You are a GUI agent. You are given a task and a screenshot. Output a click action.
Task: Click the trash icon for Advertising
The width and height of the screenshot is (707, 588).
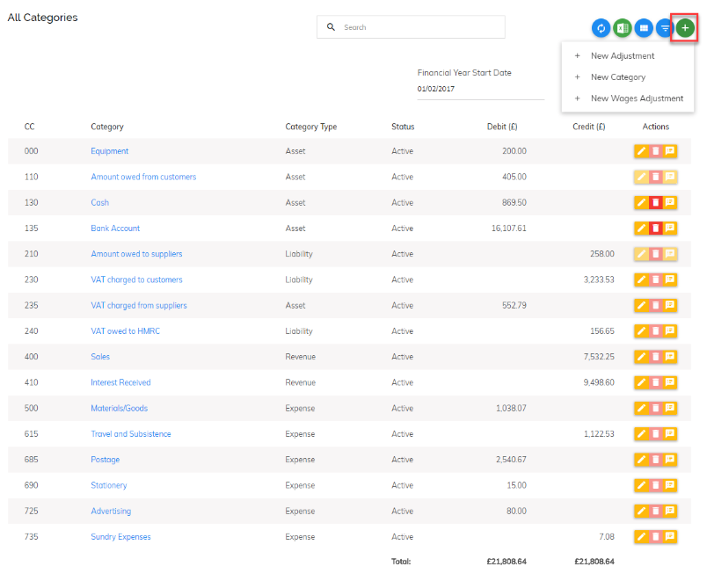[656, 511]
